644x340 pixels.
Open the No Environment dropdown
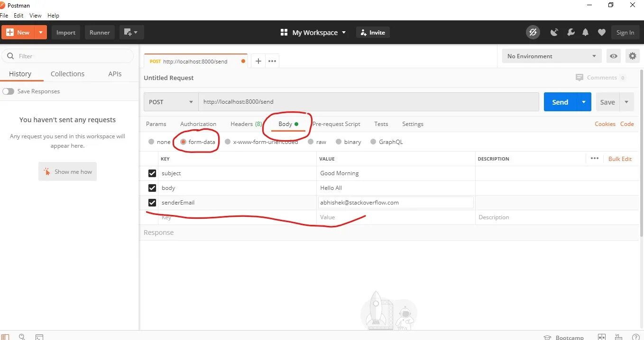[552, 56]
